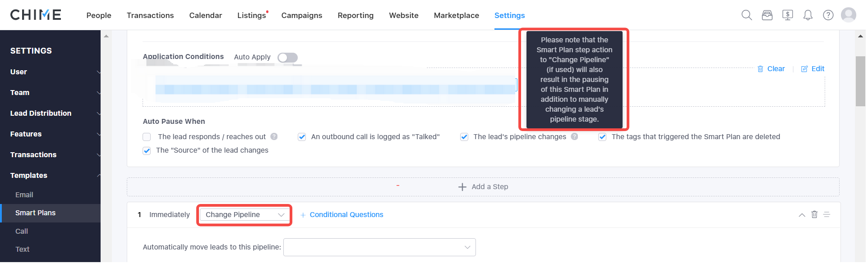The width and height of the screenshot is (868, 263).
Task: Uncheck outbound call logged as "Talked"
Action: 302,137
